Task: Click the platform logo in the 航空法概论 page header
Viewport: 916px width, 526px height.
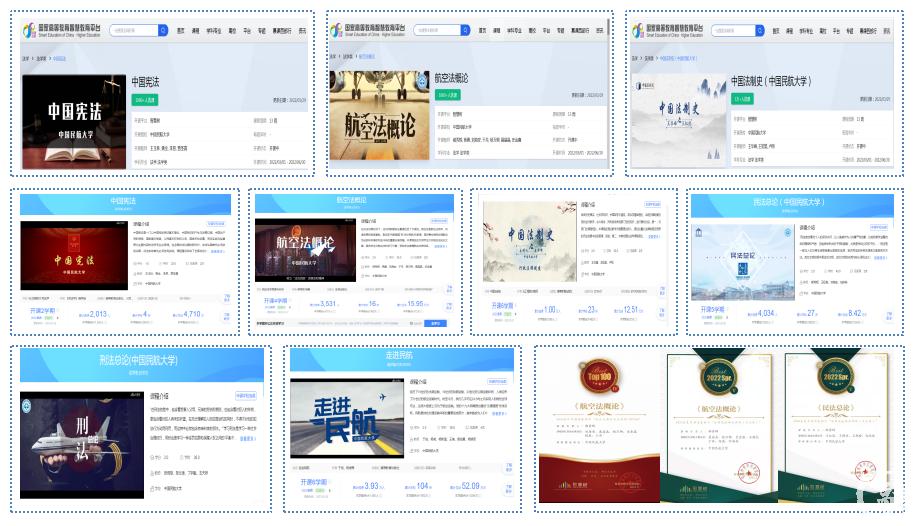Action: tap(370, 31)
